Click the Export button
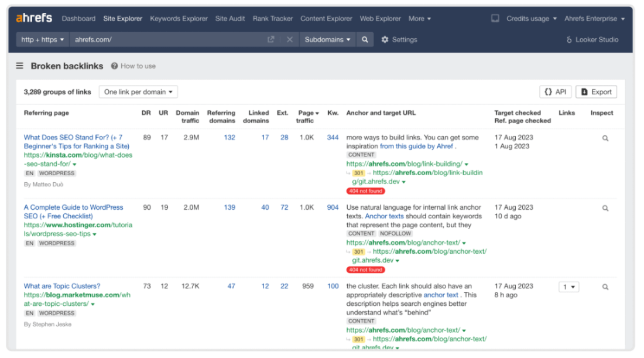Viewport: 644px width, 358px height. point(596,91)
